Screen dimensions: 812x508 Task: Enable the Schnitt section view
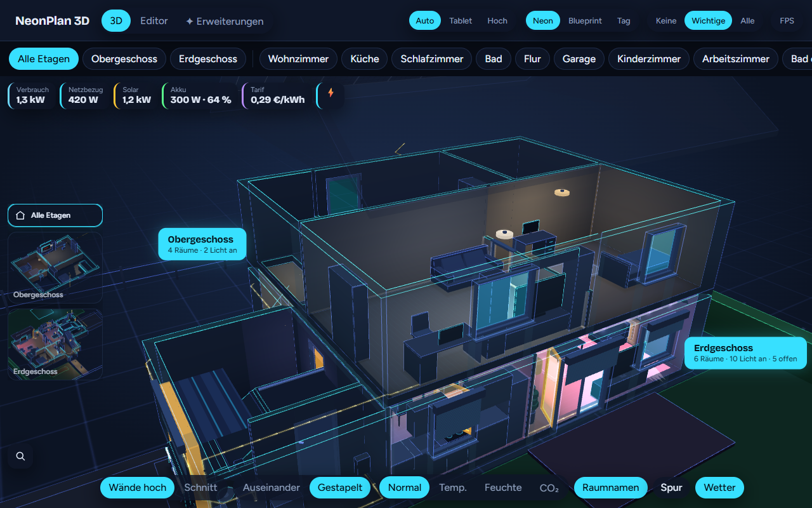(200, 488)
